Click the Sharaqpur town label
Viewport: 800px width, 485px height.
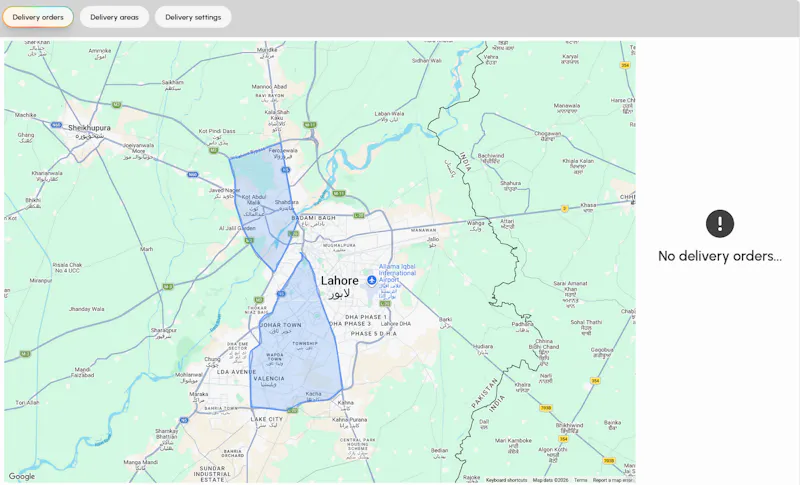click(163, 330)
